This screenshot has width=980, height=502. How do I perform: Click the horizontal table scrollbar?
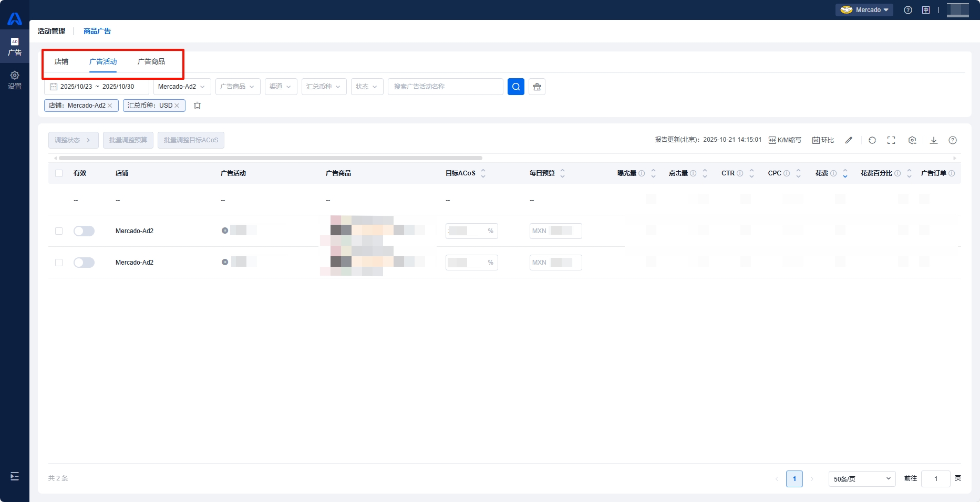[x=270, y=158]
